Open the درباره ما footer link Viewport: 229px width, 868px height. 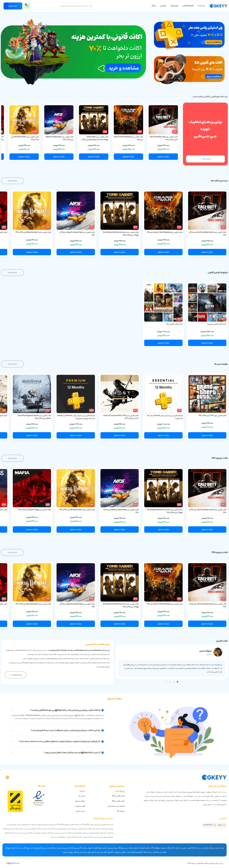coord(82,791)
